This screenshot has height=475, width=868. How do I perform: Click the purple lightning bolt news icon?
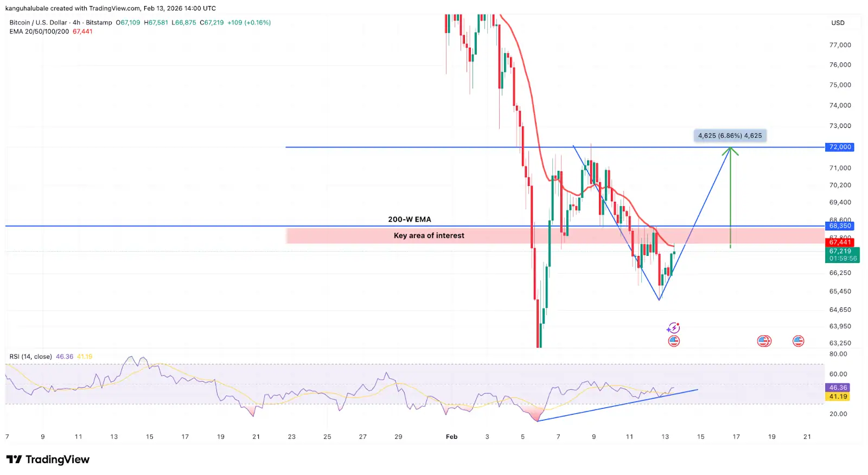pyautogui.click(x=673, y=328)
